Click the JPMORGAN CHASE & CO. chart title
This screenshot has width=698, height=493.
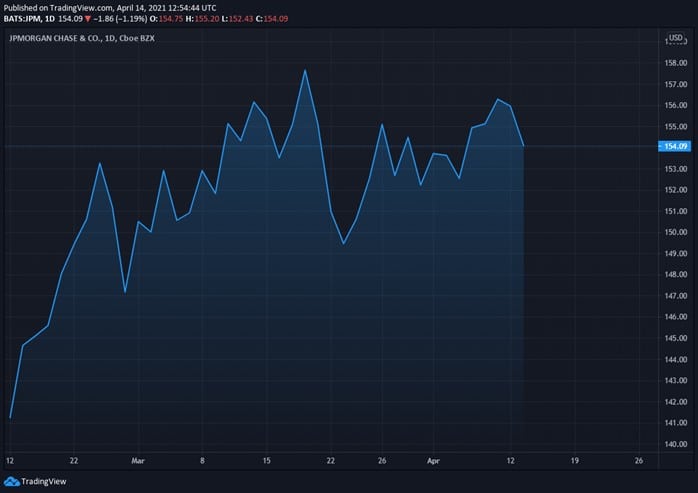82,38
